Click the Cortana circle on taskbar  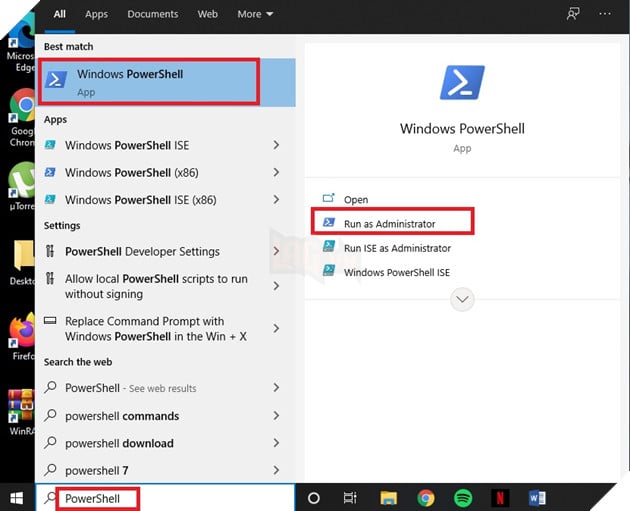tap(314, 498)
